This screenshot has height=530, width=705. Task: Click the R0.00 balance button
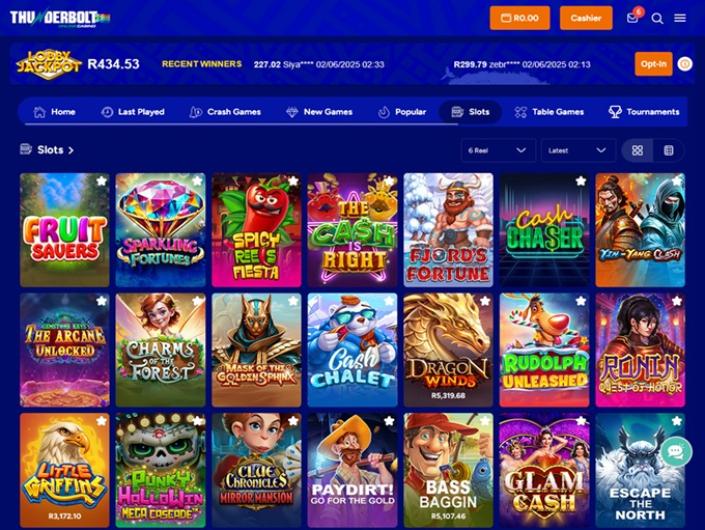(520, 18)
